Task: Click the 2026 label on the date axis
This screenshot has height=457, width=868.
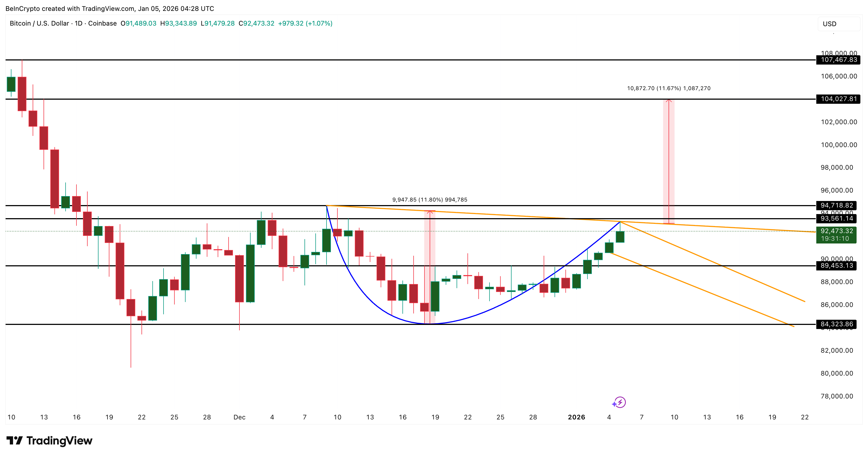Action: pos(577,417)
